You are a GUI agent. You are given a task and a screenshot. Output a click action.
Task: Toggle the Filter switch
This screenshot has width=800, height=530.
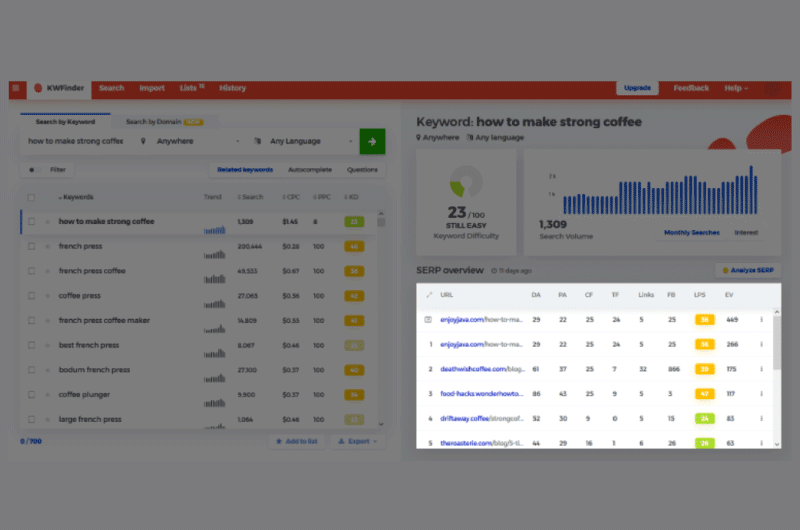point(34,170)
